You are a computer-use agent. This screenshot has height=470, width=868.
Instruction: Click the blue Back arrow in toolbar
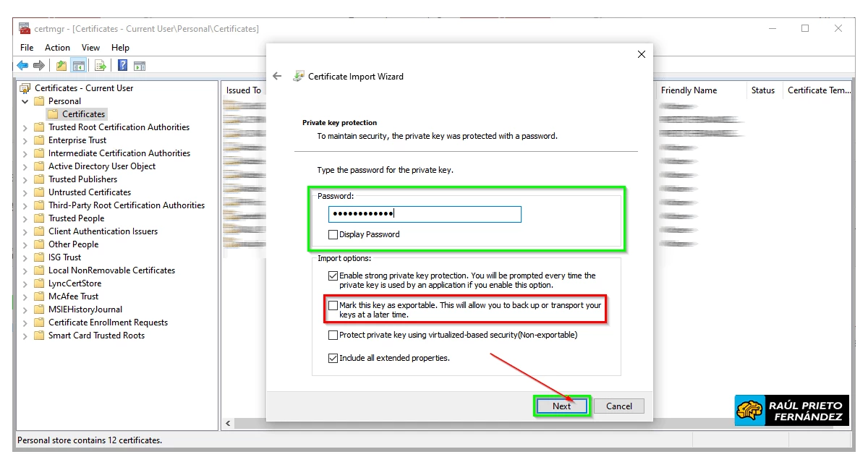tap(22, 66)
